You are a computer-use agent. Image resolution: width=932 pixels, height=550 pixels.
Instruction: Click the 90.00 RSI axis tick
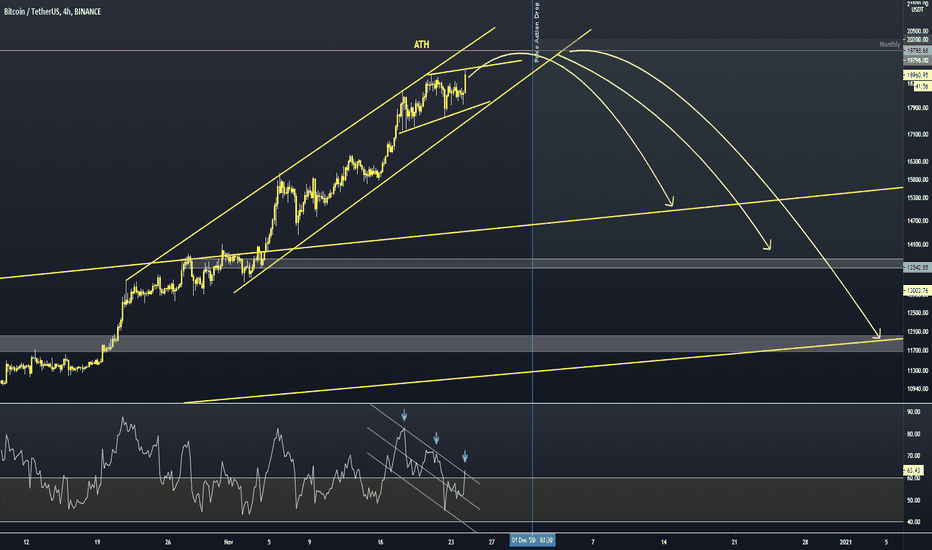click(x=914, y=412)
